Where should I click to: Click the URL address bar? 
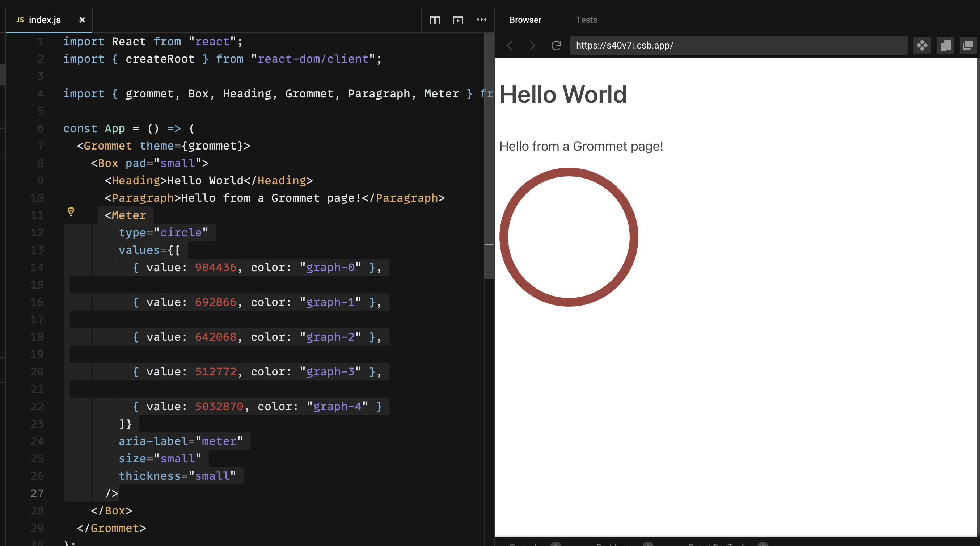(x=738, y=45)
